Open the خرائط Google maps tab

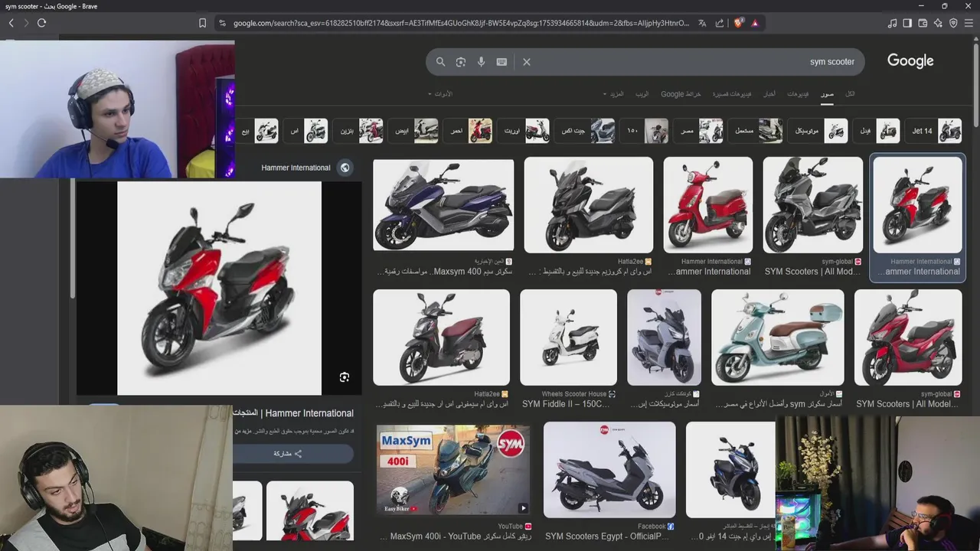coord(681,94)
